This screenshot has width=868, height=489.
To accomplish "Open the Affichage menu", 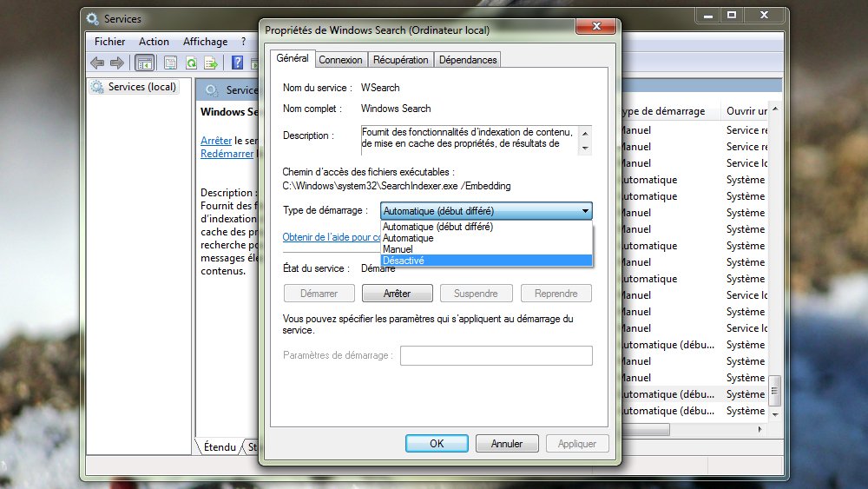I will point(206,42).
